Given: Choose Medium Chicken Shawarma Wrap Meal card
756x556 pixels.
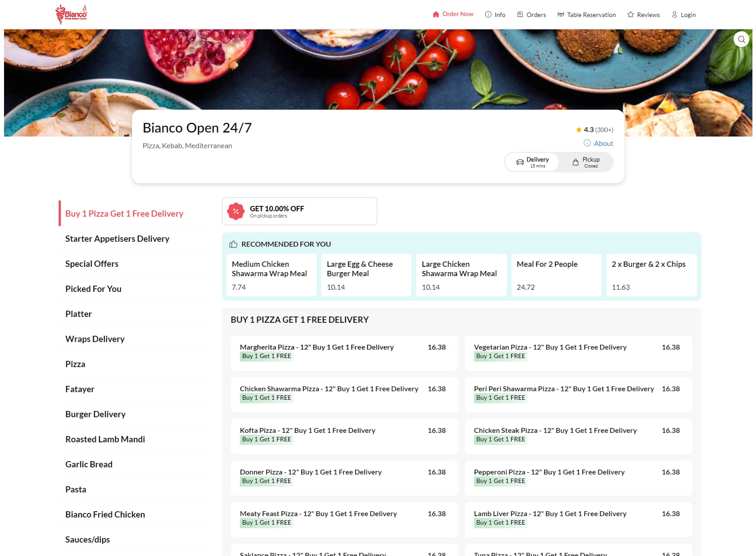Looking at the screenshot, I should [272, 275].
